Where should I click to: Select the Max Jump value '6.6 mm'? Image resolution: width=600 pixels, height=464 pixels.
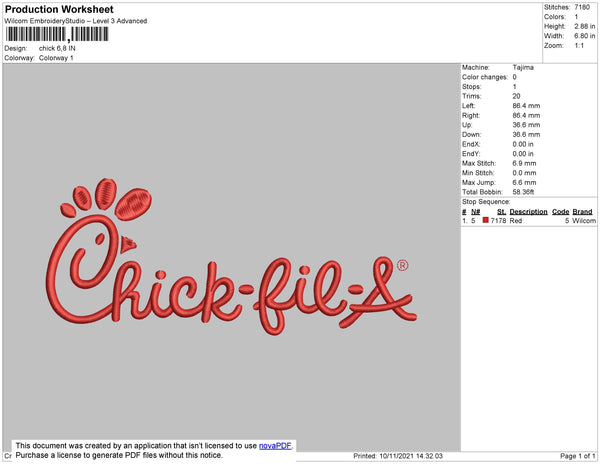[524, 182]
